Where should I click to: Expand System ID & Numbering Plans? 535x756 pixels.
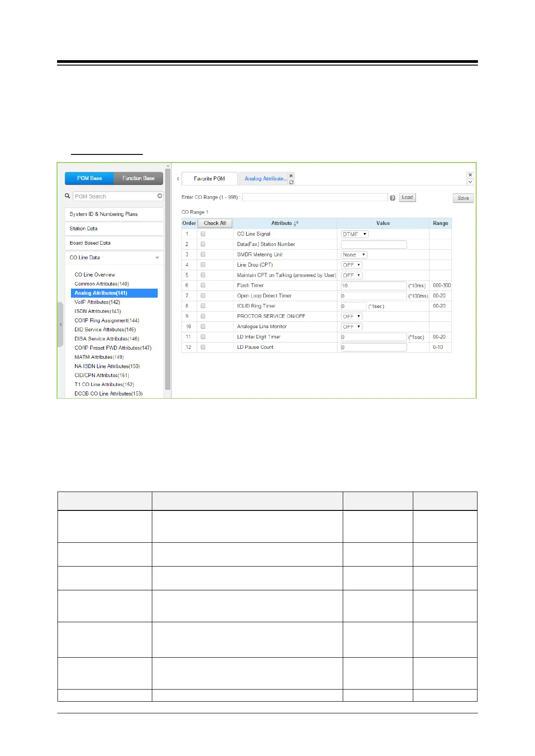114,214
